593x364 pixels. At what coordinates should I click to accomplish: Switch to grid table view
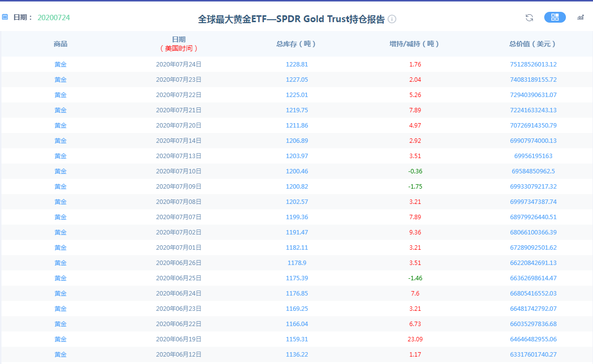tap(555, 17)
